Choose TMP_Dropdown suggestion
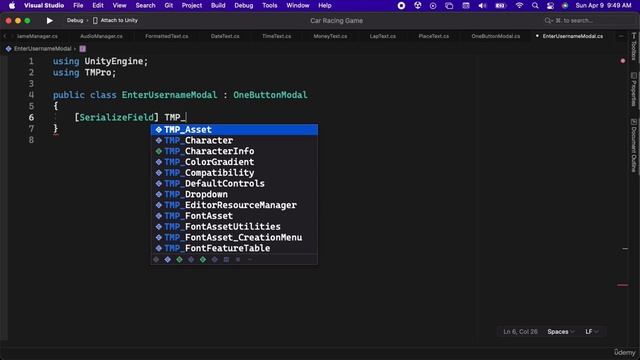This screenshot has width=640, height=360. [234, 194]
